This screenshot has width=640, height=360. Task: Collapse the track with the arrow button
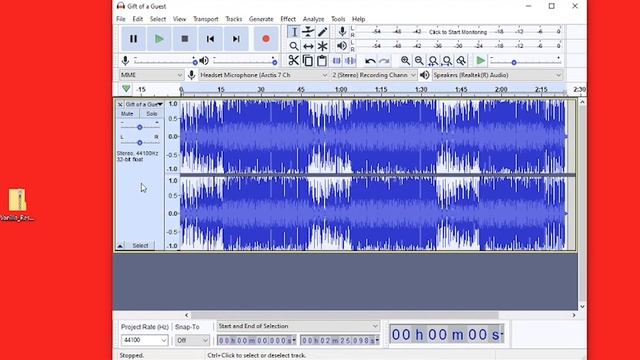(120, 246)
